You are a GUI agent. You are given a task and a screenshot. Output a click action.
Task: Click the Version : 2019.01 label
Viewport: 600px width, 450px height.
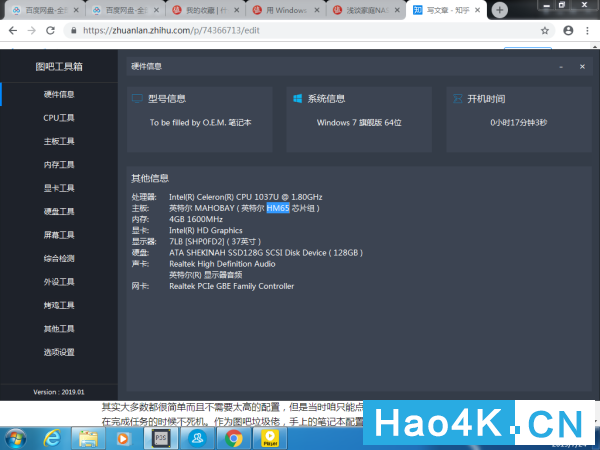coord(59,392)
